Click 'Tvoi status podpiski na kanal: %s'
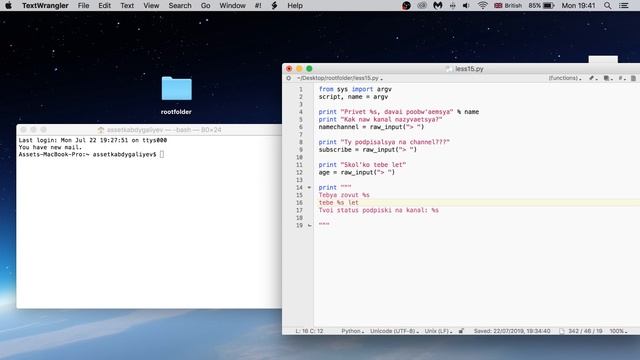 pyautogui.click(x=379, y=210)
